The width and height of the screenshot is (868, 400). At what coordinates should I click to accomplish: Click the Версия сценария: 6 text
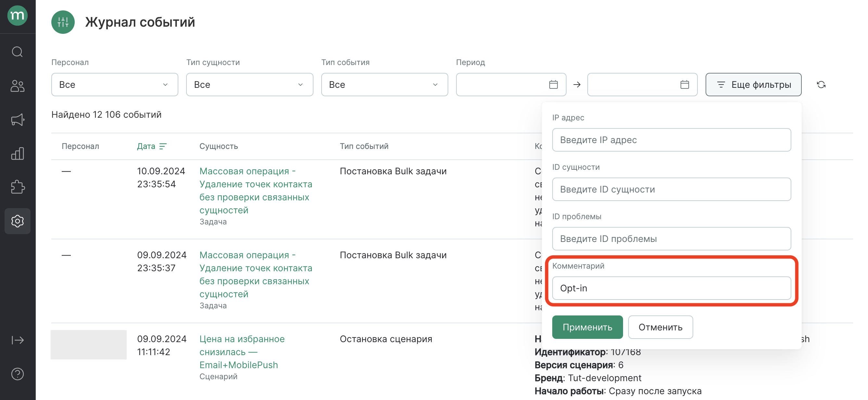(x=579, y=365)
